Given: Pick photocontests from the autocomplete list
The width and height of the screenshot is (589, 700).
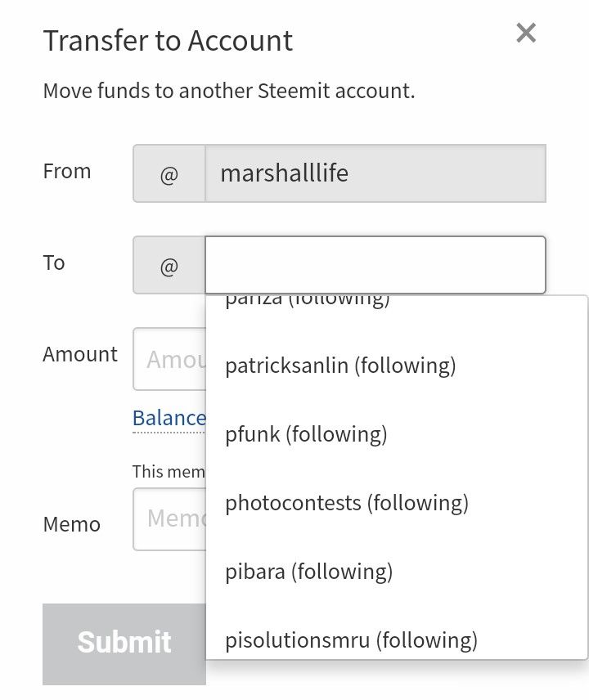Looking at the screenshot, I should tap(397, 503).
